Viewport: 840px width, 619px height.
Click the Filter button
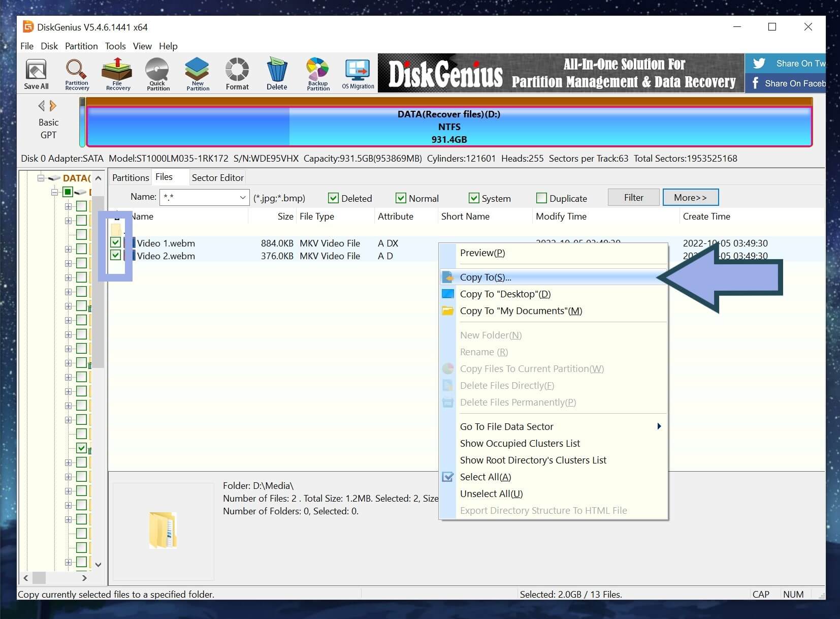click(633, 197)
